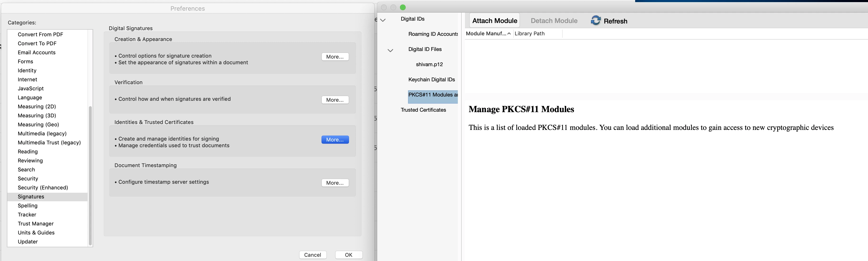Open More for Document Timestamping
The height and width of the screenshot is (261, 868).
pos(335,183)
